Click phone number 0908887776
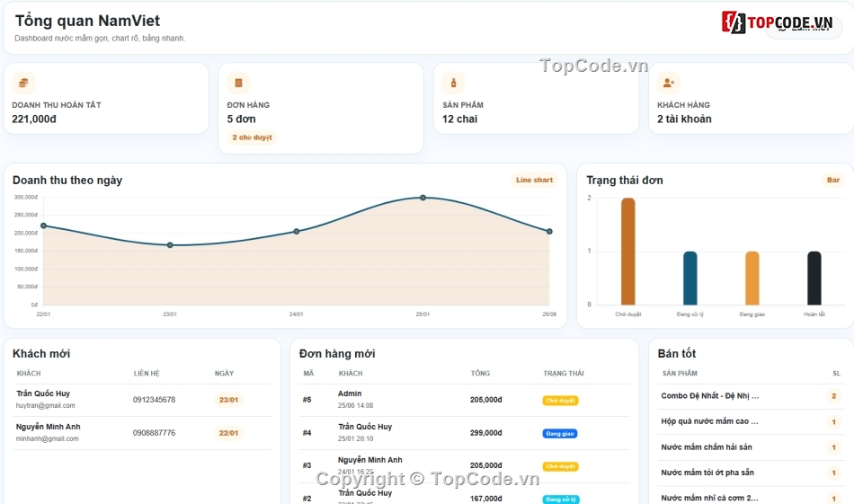854x504 pixels. (x=154, y=433)
